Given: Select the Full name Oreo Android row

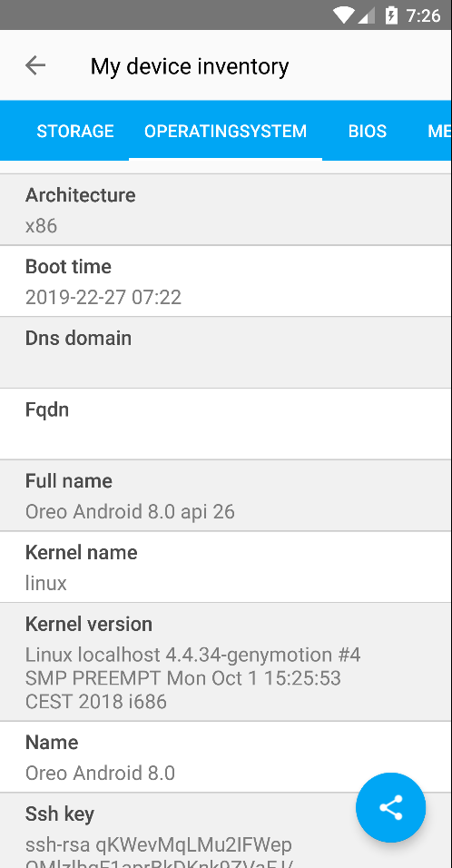Looking at the screenshot, I should click(x=226, y=496).
